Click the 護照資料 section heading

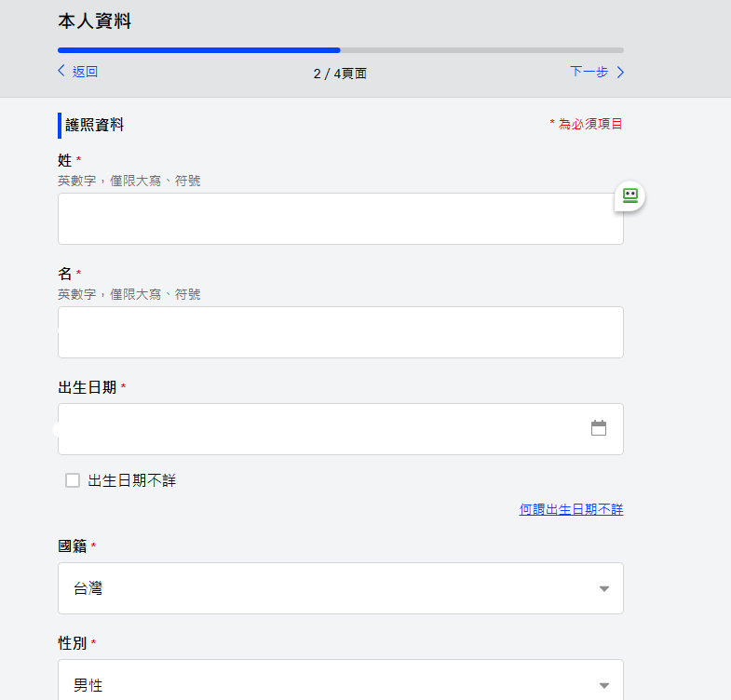(95, 125)
